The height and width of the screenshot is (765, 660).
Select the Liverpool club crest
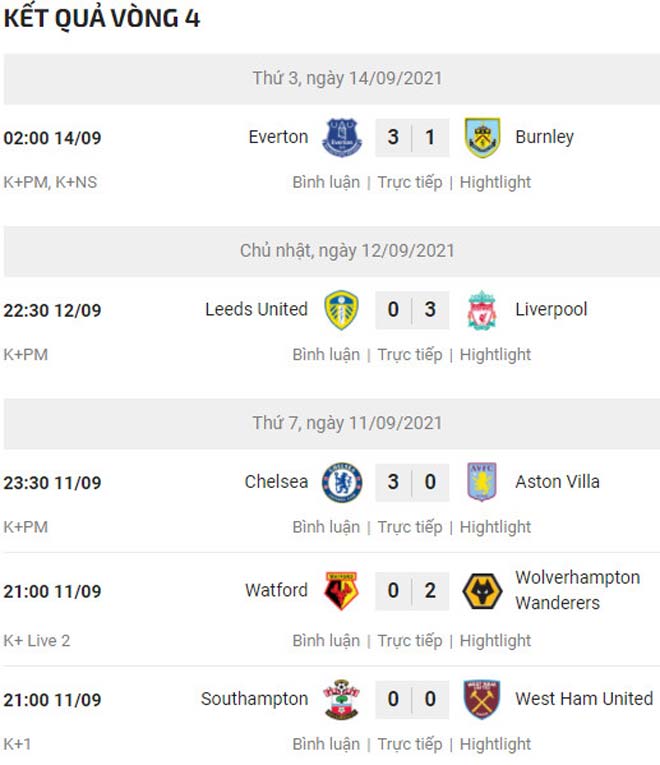pyautogui.click(x=482, y=310)
